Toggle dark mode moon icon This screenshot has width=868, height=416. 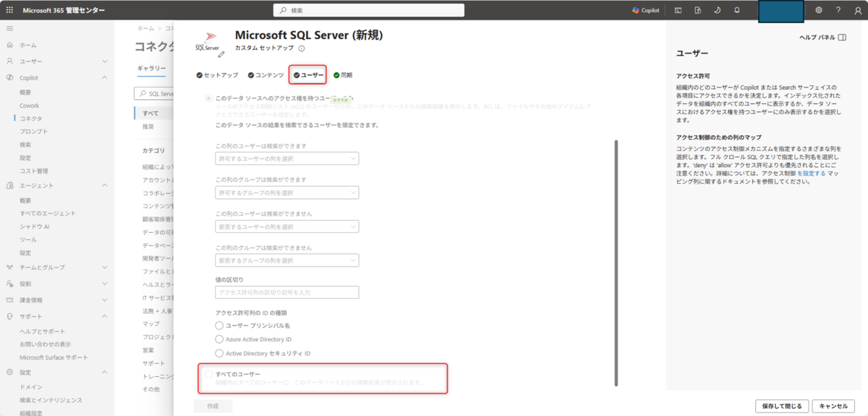(x=717, y=10)
